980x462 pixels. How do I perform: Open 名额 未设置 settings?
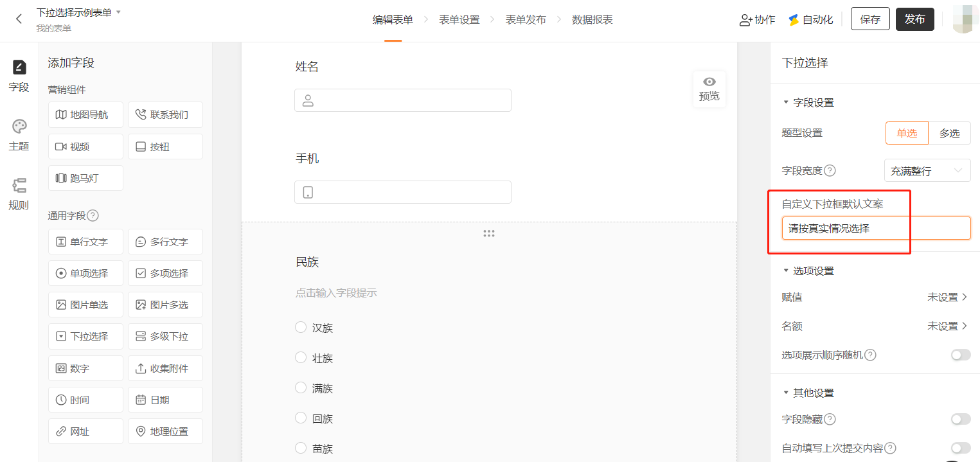click(947, 326)
